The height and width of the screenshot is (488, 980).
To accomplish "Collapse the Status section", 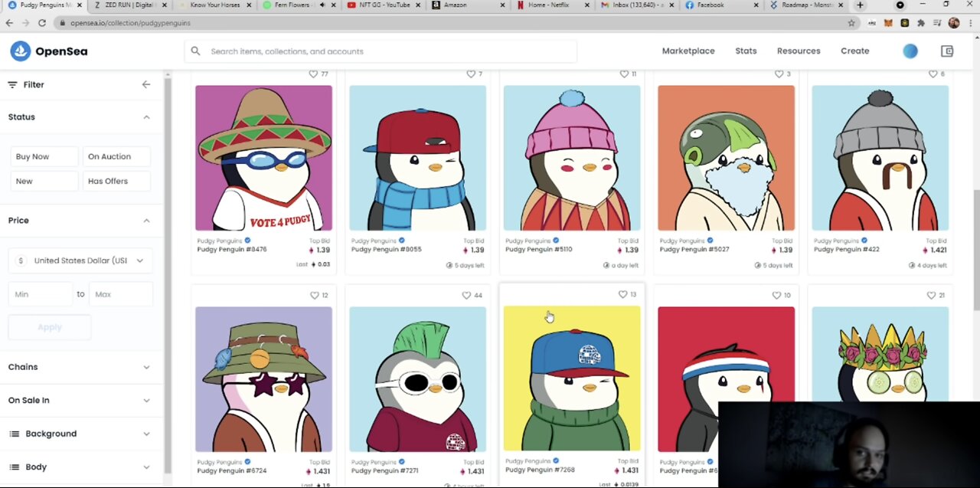I will pos(146,117).
